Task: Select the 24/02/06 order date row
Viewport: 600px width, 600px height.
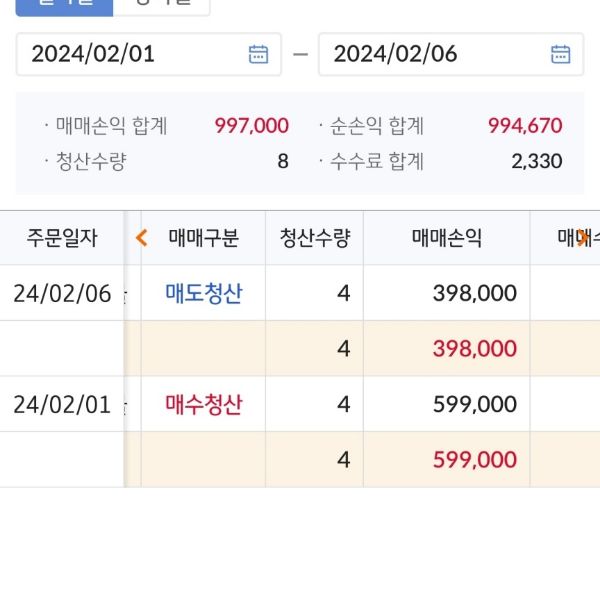Action: (62, 293)
